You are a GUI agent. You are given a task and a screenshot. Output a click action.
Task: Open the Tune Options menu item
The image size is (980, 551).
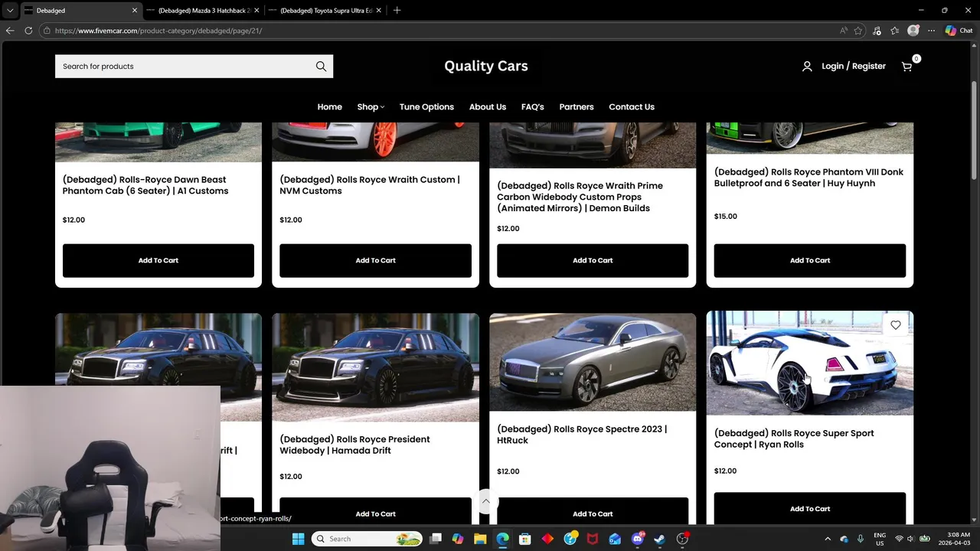point(426,107)
